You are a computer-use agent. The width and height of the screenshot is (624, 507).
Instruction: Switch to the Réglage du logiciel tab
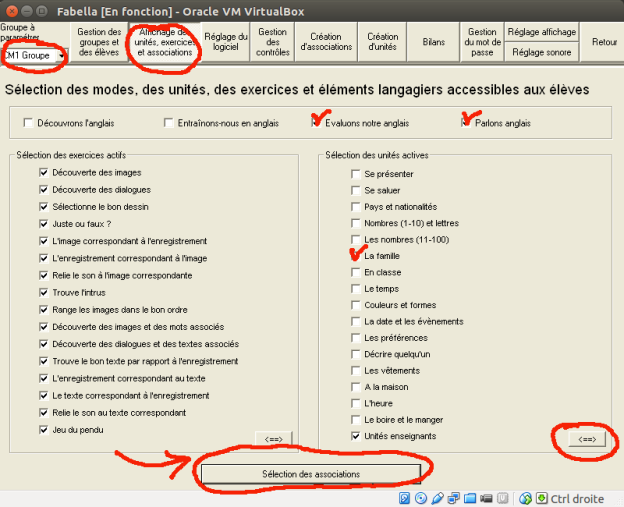226,42
